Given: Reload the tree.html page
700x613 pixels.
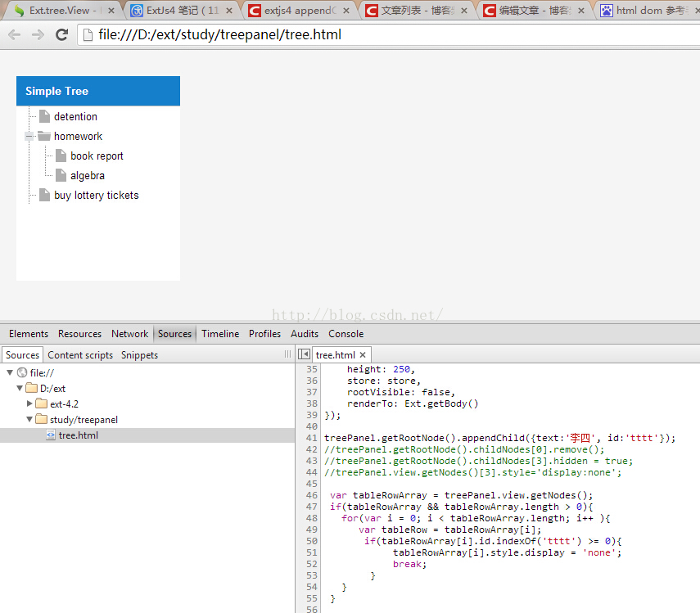Looking at the screenshot, I should pyautogui.click(x=61, y=35).
